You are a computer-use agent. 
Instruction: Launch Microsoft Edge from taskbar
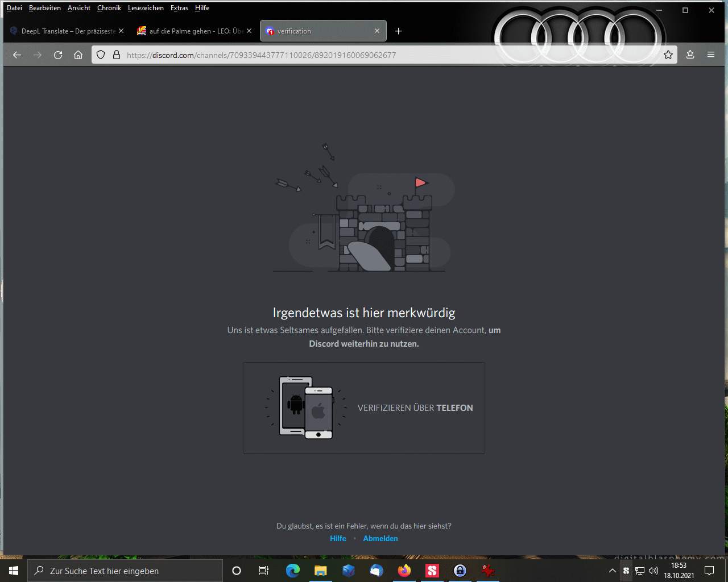293,571
